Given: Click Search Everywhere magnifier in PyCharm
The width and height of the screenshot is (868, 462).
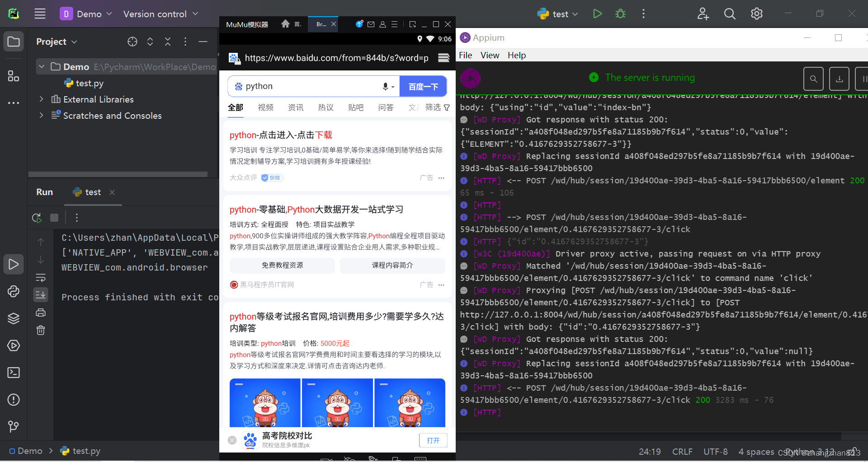Looking at the screenshot, I should click(x=730, y=14).
